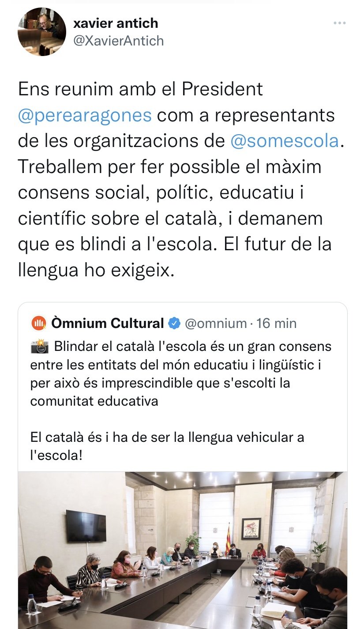Click the wall-mounted TV in the photo
364x629 pixels.
click(x=86, y=526)
